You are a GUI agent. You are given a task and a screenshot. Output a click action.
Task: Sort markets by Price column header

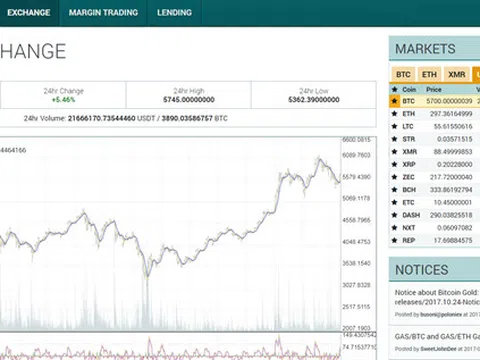click(434, 89)
